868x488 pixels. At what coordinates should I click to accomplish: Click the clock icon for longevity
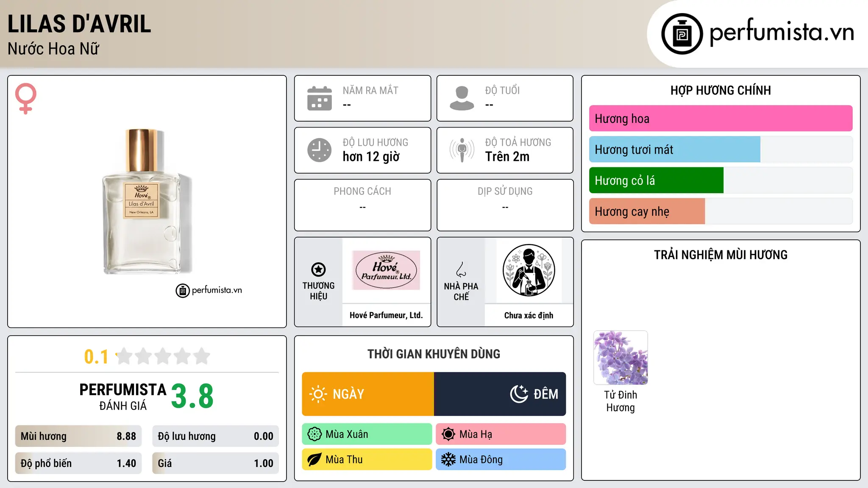[320, 150]
